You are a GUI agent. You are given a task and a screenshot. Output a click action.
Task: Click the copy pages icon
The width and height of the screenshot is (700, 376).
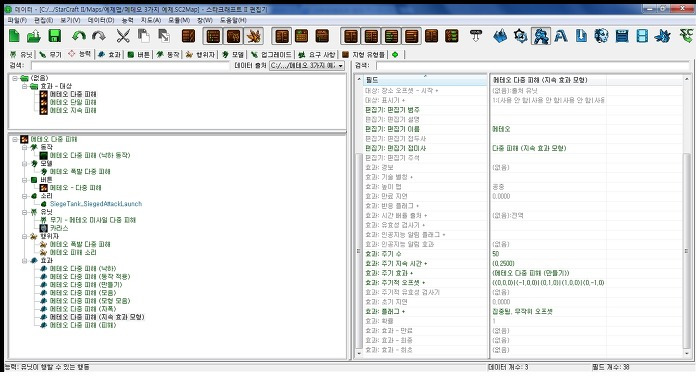coord(143,36)
